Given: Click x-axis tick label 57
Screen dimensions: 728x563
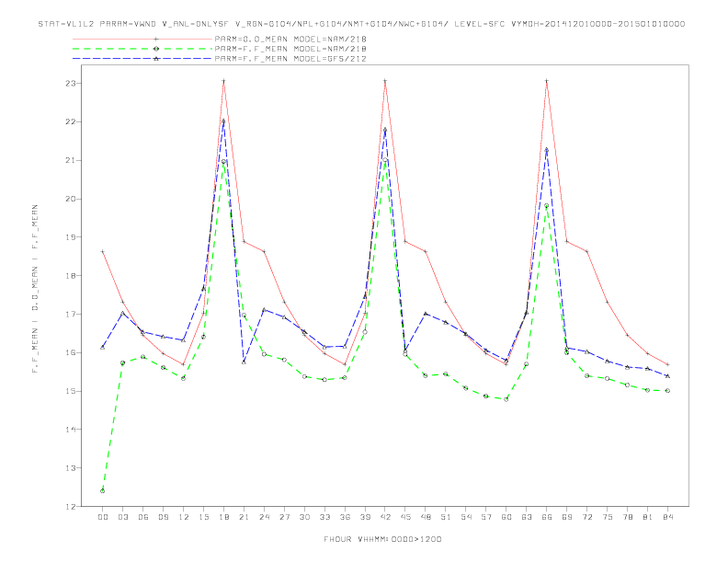Looking at the screenshot, I should click(486, 517).
